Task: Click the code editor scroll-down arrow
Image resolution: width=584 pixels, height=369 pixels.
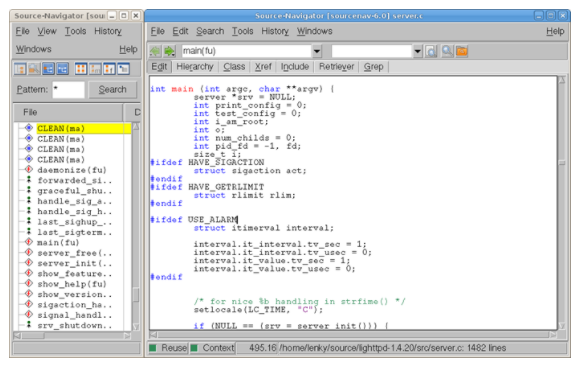Action: [x=562, y=326]
